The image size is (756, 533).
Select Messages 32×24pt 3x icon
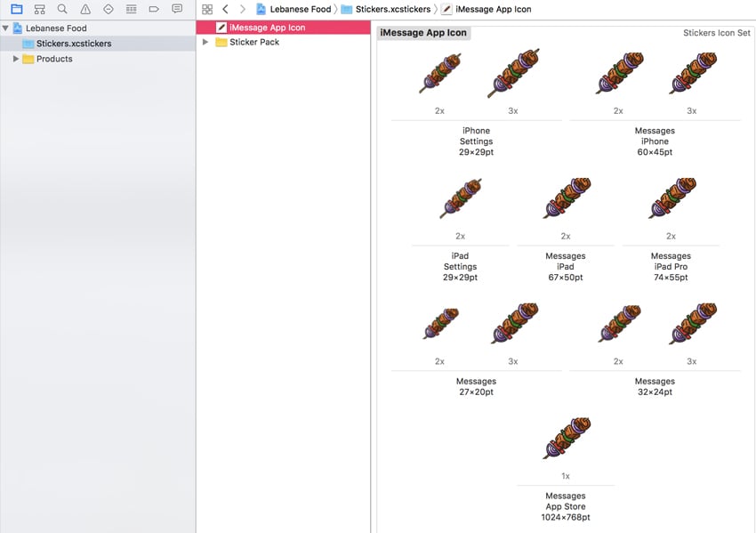coord(692,323)
